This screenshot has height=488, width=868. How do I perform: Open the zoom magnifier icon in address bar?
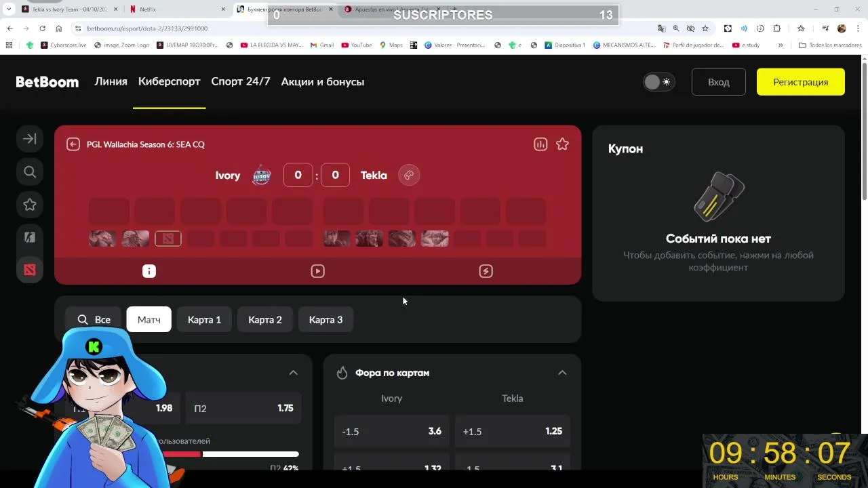[676, 28]
